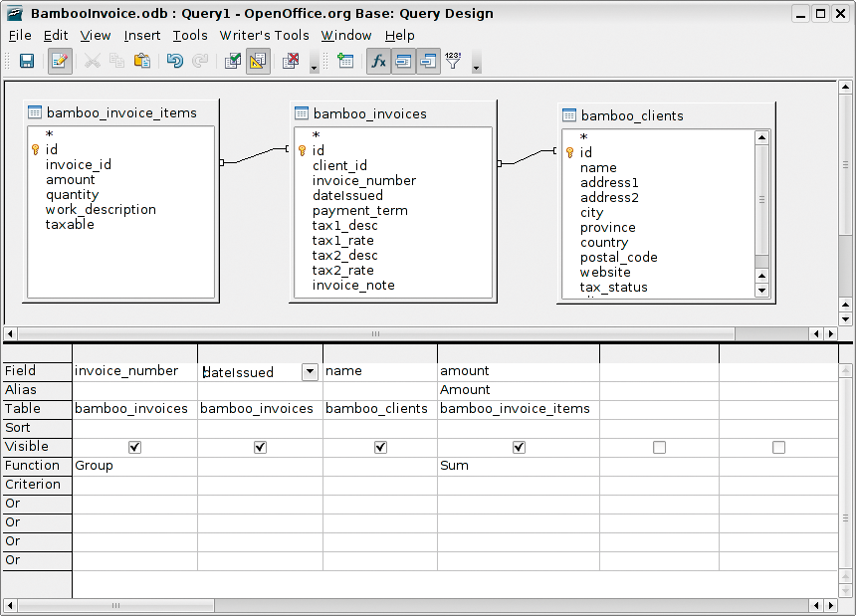Image resolution: width=856 pixels, height=616 pixels.
Task: Select taxable in bamboo_invoice_items
Action: 70,225
